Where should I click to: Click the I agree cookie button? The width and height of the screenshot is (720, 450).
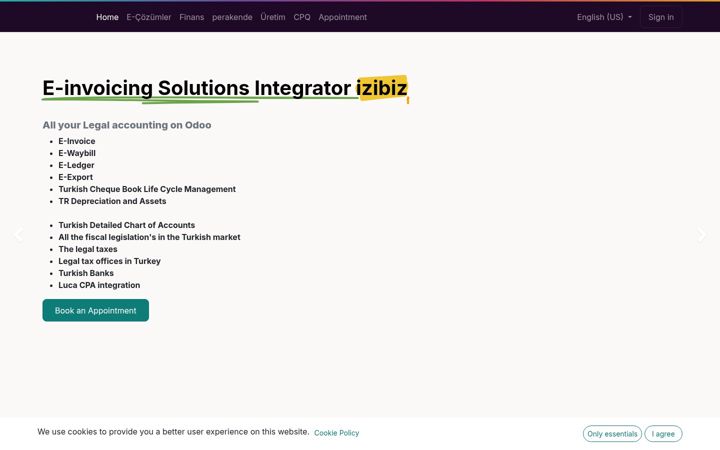663,433
